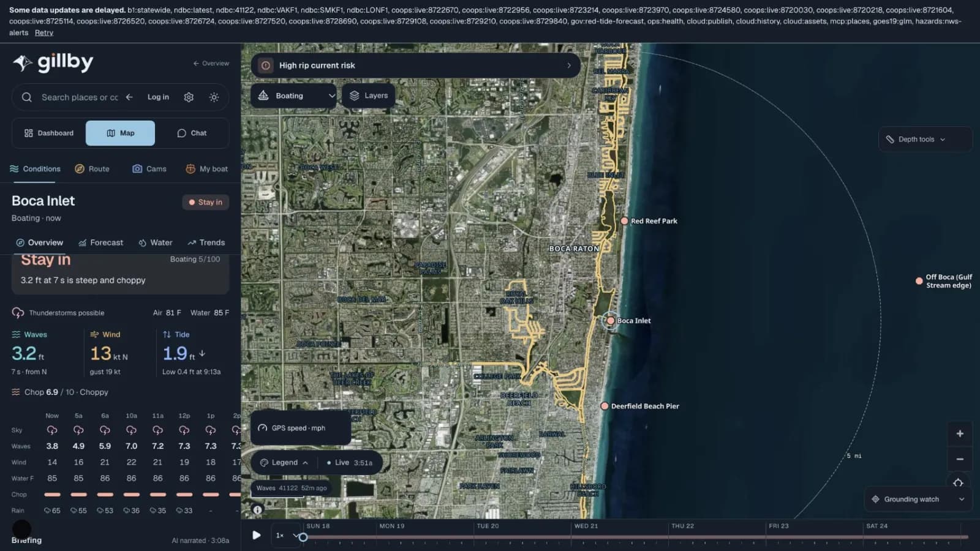Select the Conditions tab
This screenshot has width=980, height=551.
(35, 169)
